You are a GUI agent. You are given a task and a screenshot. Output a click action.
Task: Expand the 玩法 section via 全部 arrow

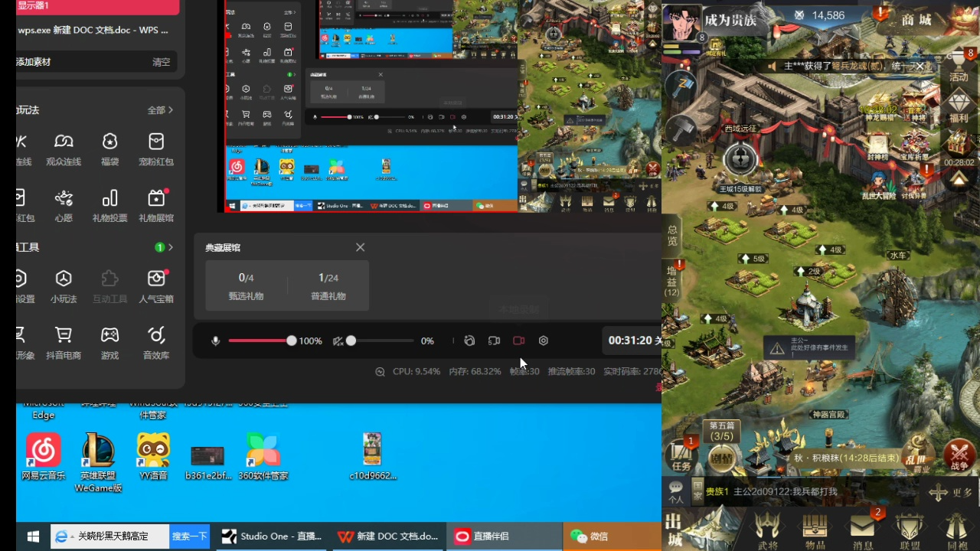coord(160,110)
